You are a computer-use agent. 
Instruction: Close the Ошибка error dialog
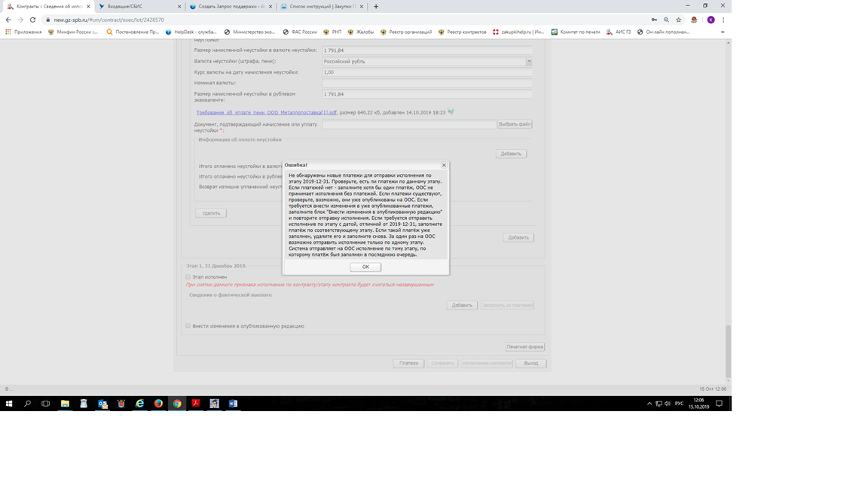click(x=443, y=165)
